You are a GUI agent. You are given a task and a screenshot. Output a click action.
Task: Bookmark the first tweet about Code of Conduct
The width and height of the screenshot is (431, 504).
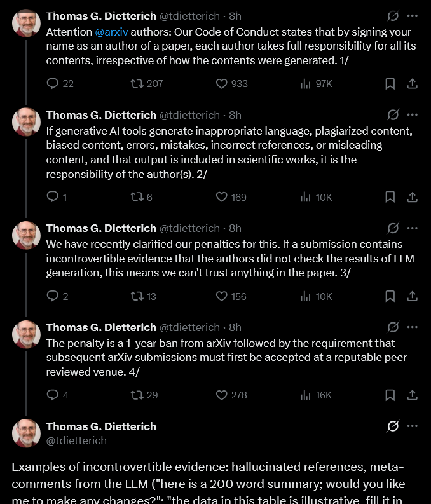click(390, 83)
